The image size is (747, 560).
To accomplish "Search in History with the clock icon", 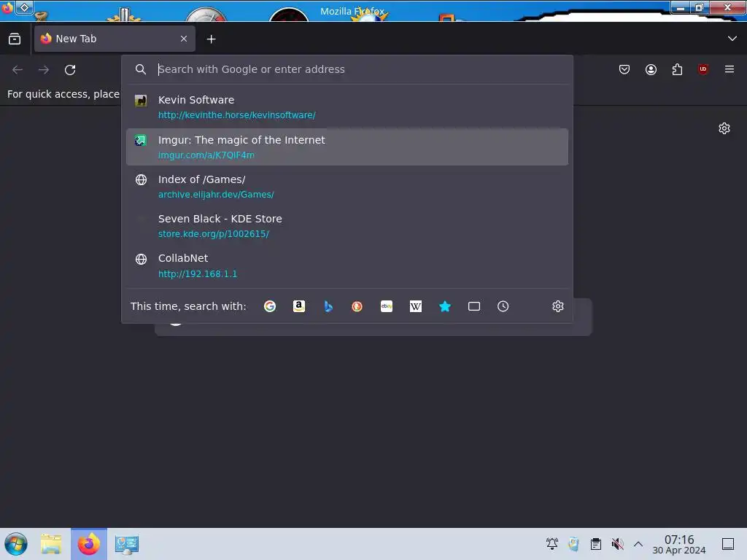I will click(x=503, y=306).
